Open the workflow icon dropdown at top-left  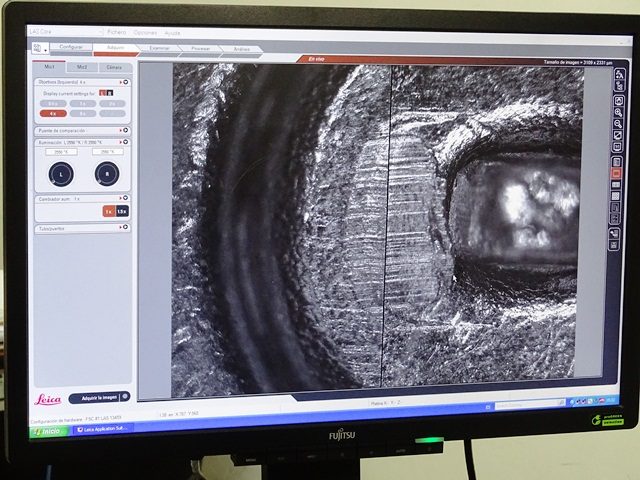(x=42, y=48)
